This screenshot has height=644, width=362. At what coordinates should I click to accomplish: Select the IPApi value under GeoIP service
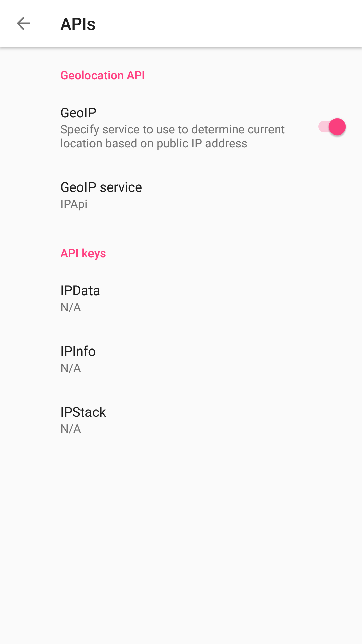[74, 204]
